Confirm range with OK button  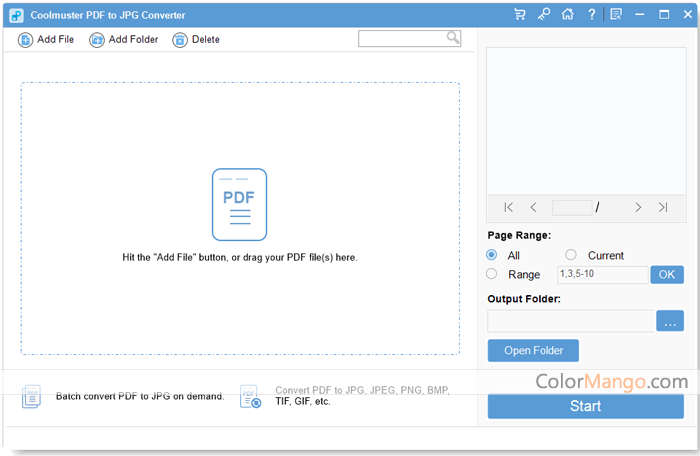[x=667, y=274]
